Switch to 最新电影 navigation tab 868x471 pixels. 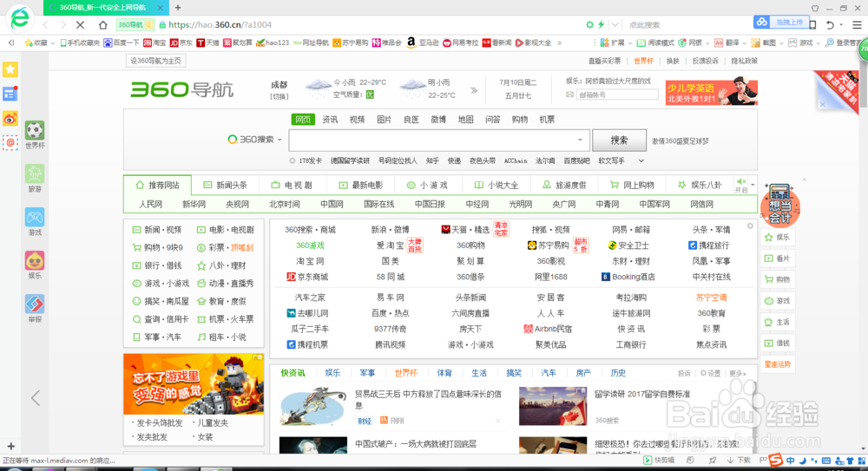pyautogui.click(x=361, y=186)
